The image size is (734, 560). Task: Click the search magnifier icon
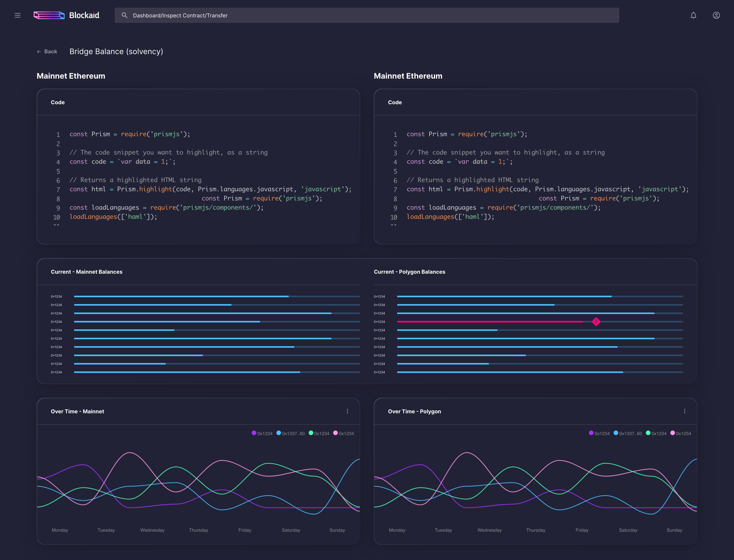125,15
